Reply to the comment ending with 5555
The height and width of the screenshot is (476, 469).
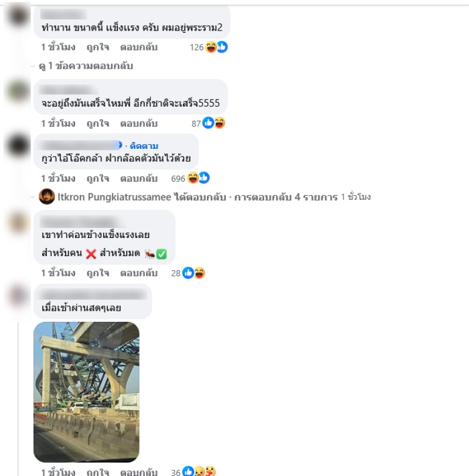pyautogui.click(x=139, y=124)
